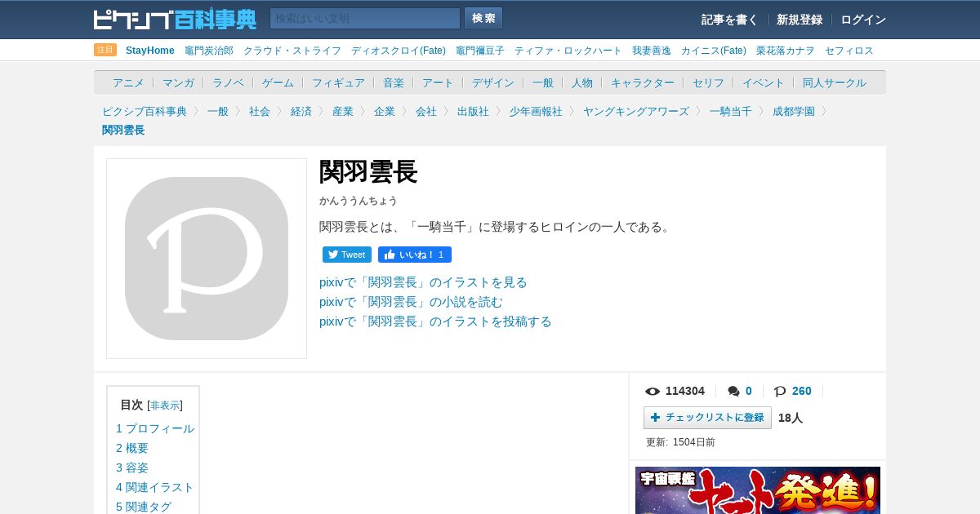Click the 注目 orange badge

[x=105, y=50]
